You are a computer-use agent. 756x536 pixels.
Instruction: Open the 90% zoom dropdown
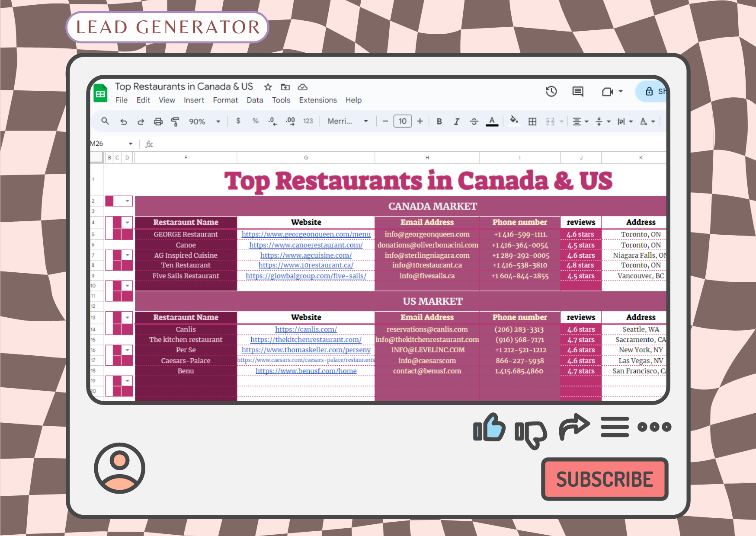[205, 121]
